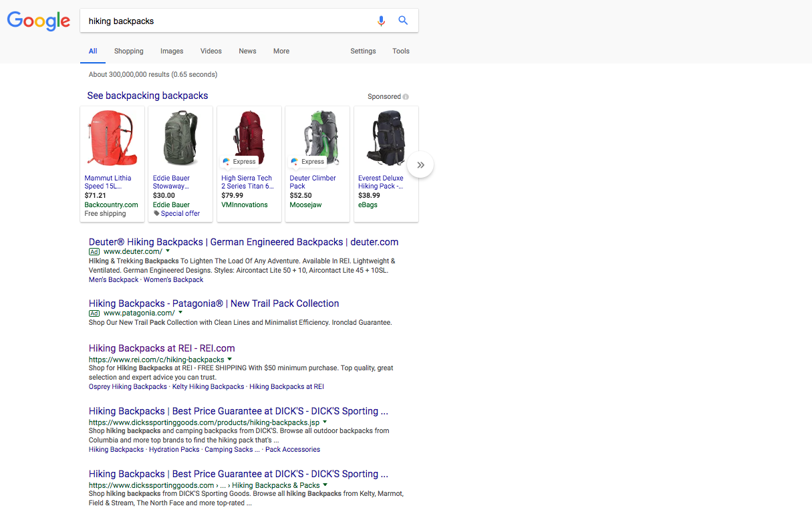
Task: Expand dropdown arrow next to www.patagonia.com
Action: click(180, 313)
